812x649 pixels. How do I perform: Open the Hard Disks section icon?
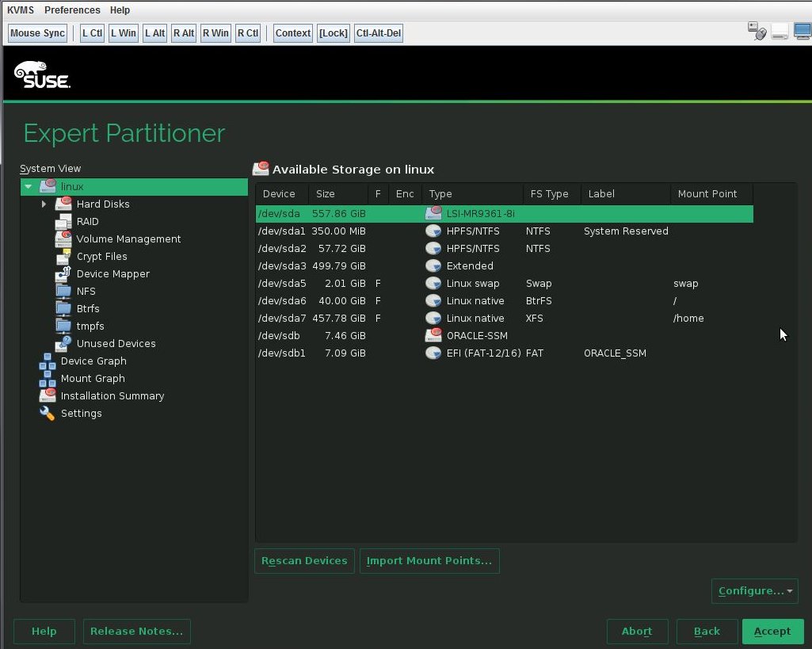pos(63,204)
